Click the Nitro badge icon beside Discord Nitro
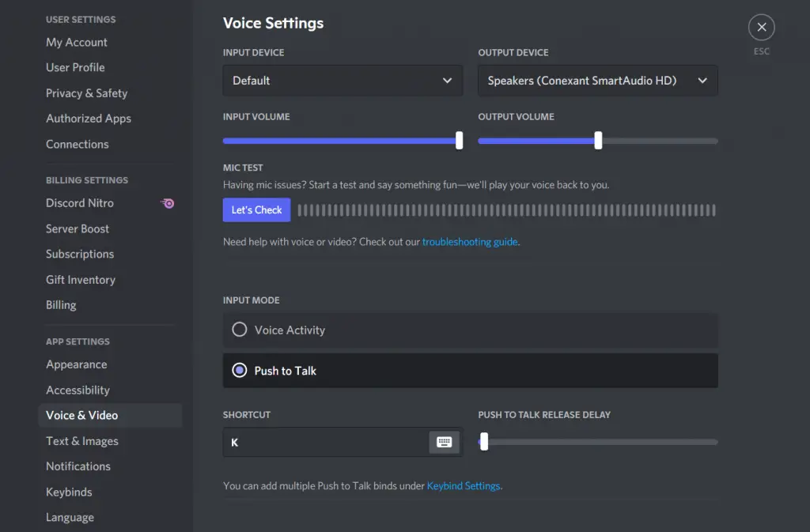Image resolution: width=810 pixels, height=532 pixels. click(x=168, y=203)
